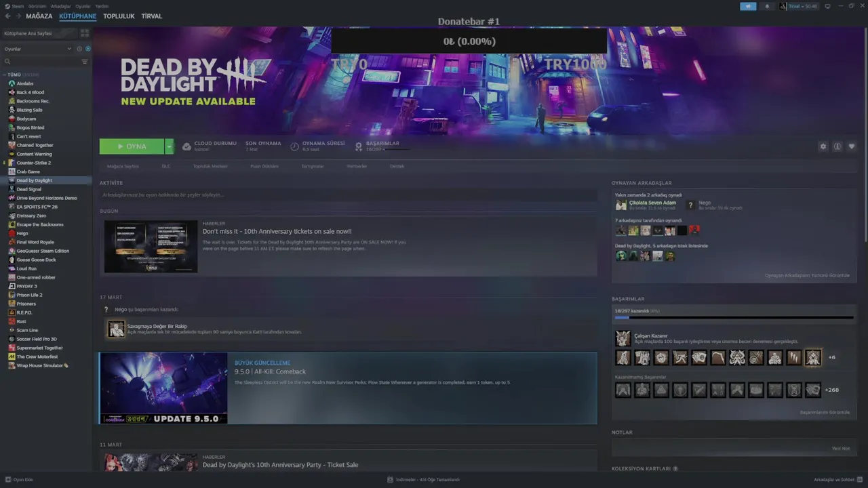Click the achievements progress bar
Viewport: 868px width, 488px height.
point(734,317)
